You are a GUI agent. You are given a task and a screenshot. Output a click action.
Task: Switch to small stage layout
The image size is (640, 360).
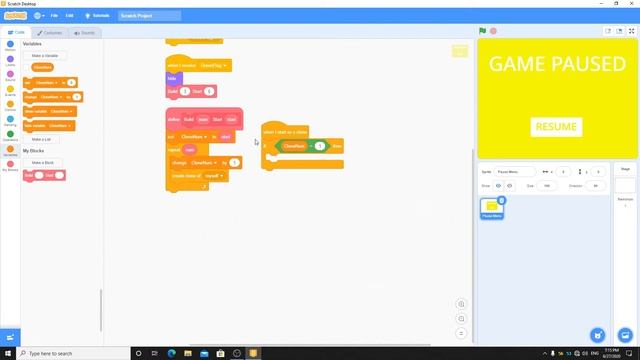(608, 31)
